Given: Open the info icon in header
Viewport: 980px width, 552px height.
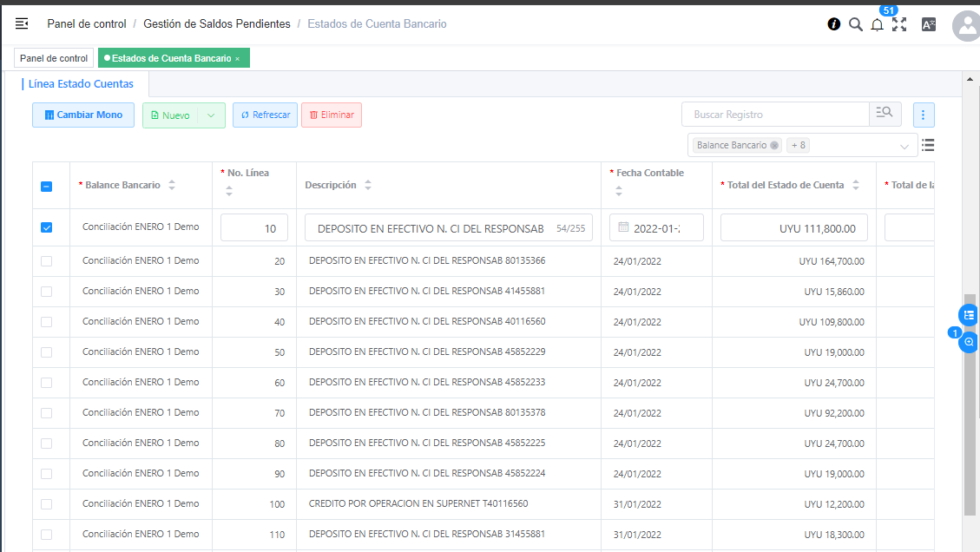Looking at the screenshot, I should pos(833,24).
